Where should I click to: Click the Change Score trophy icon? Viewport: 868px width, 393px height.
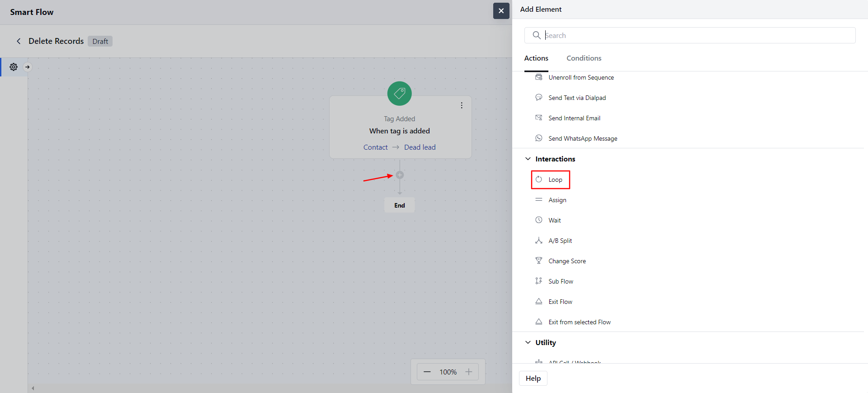(x=539, y=261)
